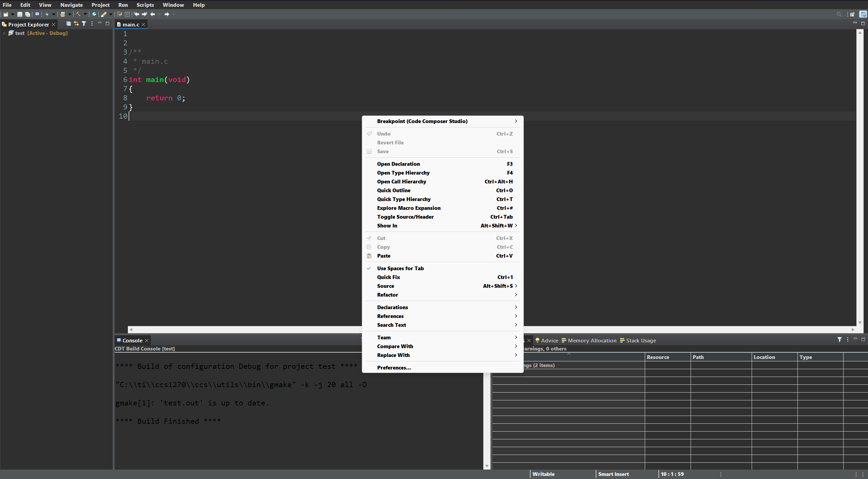Open the New dropdown arrow in toolbar

[x=13, y=14]
